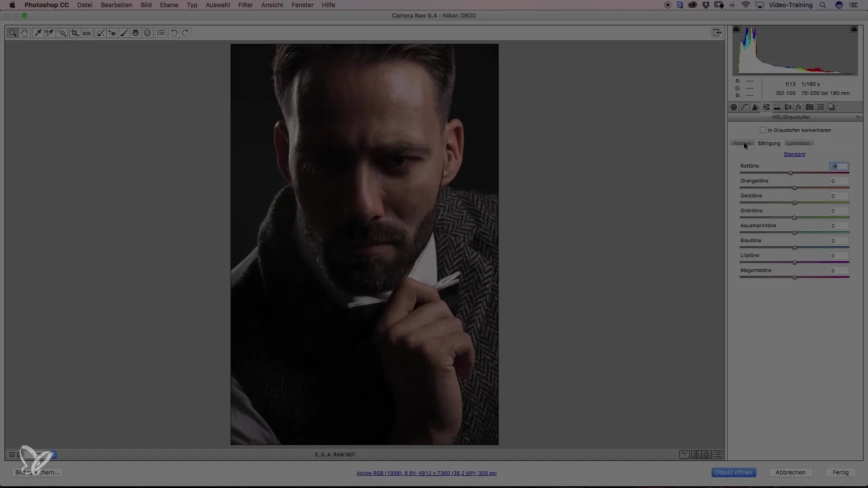
Task: Toggle before/after view (Y icon)
Action: tap(684, 455)
